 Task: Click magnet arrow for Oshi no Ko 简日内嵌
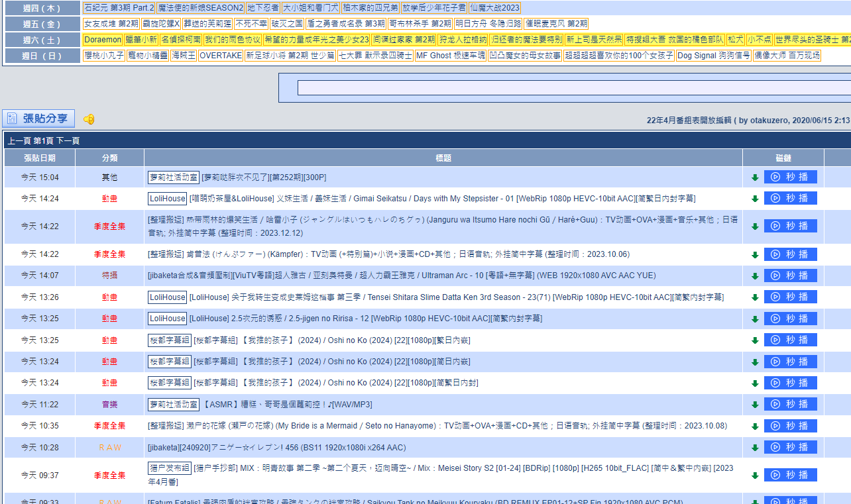point(755,362)
